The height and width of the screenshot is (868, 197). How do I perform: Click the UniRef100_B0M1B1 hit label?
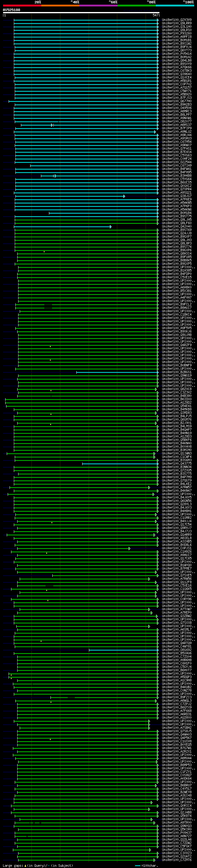(177, 40)
